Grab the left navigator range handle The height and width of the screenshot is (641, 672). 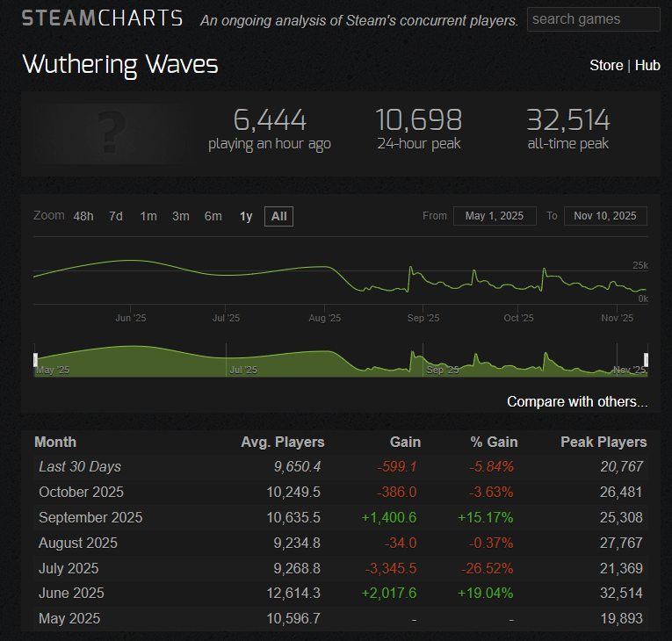pos(35,359)
